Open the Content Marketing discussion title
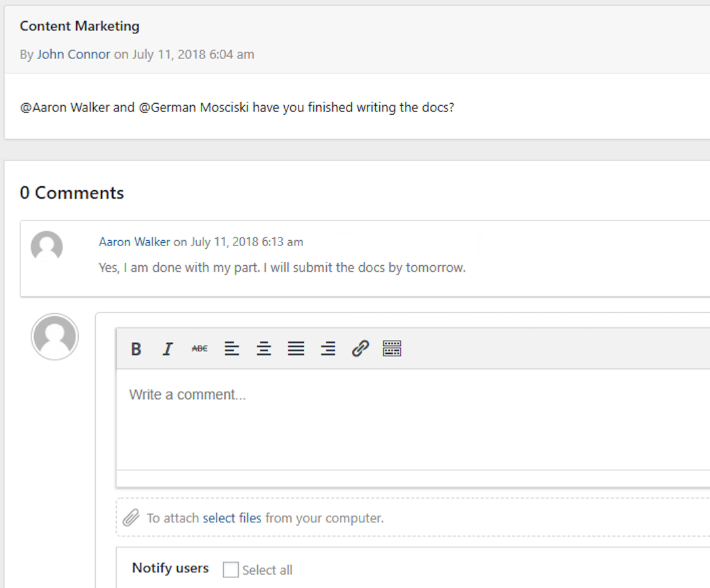Screen dimensions: 710x588 pos(79,26)
